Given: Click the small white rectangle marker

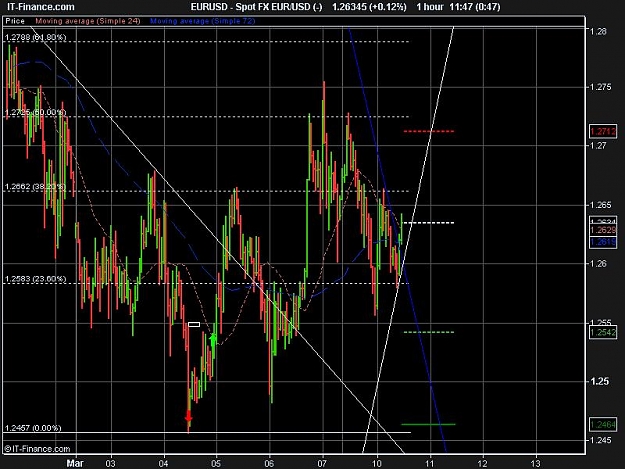Looking at the screenshot, I should click(194, 324).
